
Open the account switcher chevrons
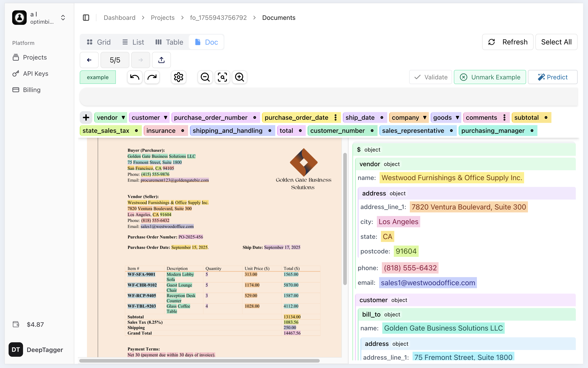pyautogui.click(x=63, y=18)
